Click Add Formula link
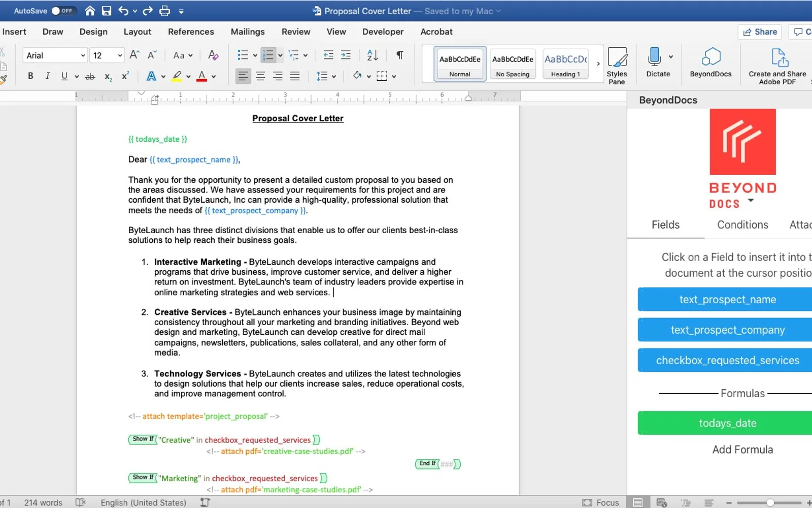This screenshot has height=508, width=812. click(742, 450)
